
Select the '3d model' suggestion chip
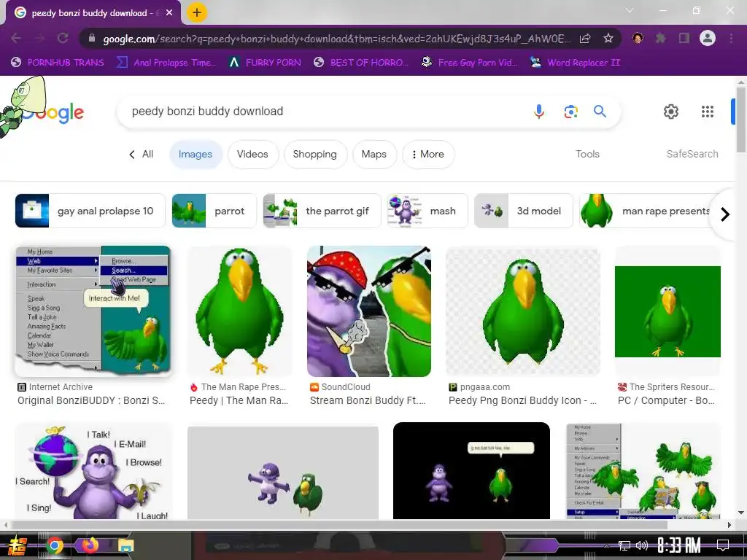tap(523, 211)
